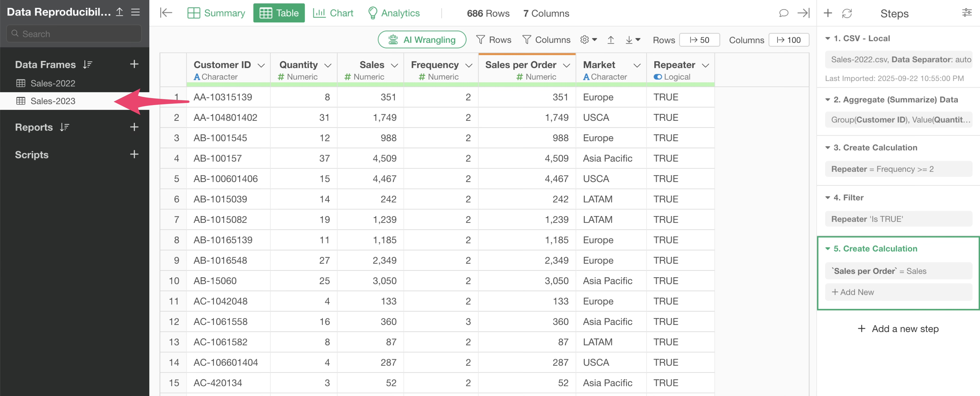The height and width of the screenshot is (396, 980).
Task: Collapse the left panel arrow icon
Action: [166, 13]
